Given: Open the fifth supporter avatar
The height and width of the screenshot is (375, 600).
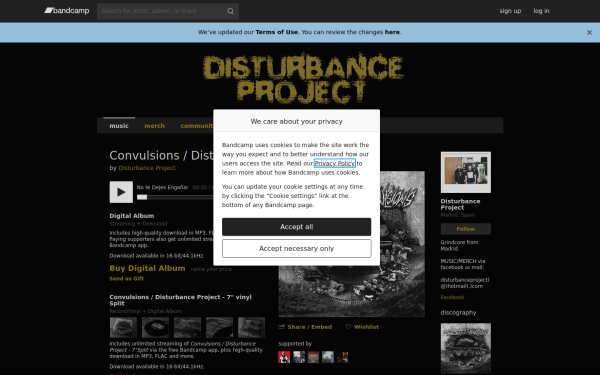Looking at the screenshot, I should click(342, 357).
